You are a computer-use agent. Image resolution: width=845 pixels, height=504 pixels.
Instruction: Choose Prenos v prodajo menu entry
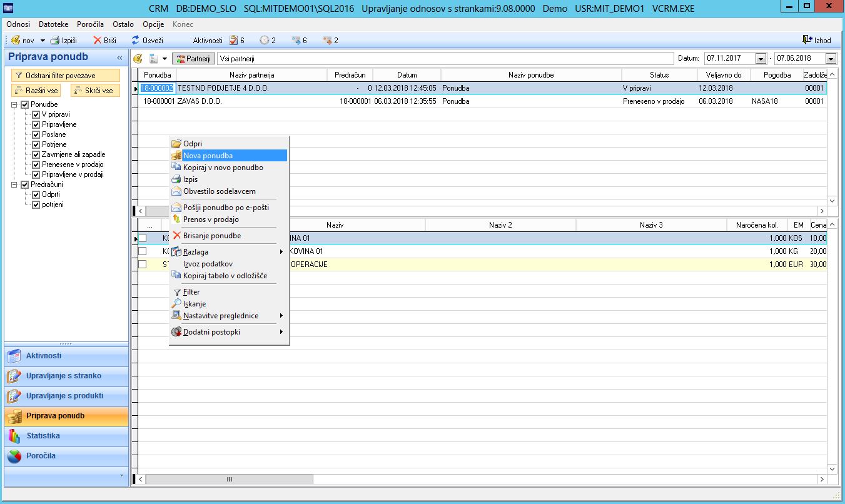tap(229, 219)
